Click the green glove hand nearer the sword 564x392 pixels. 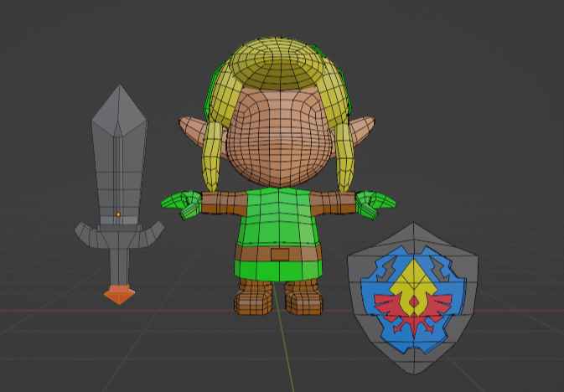[x=182, y=204]
